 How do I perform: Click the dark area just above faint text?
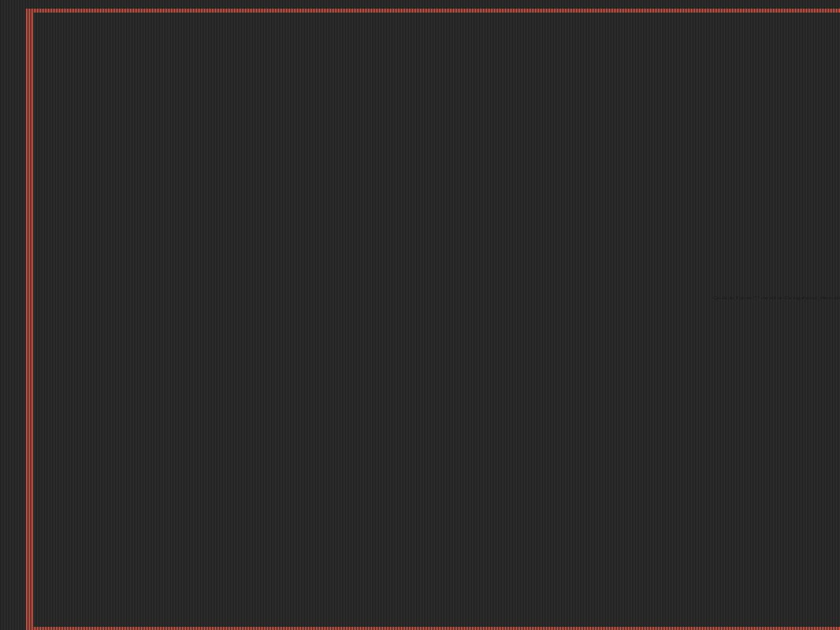pyautogui.click(x=777, y=289)
